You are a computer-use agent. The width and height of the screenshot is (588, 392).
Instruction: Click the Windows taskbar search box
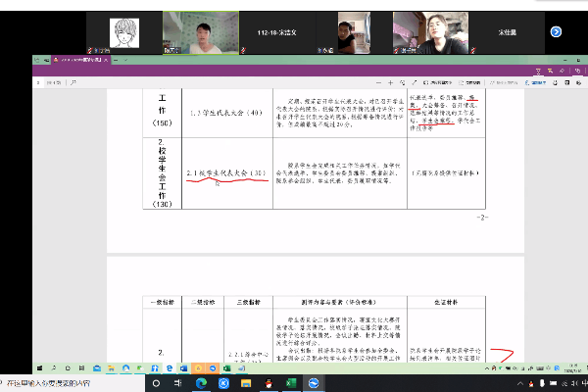(59, 381)
